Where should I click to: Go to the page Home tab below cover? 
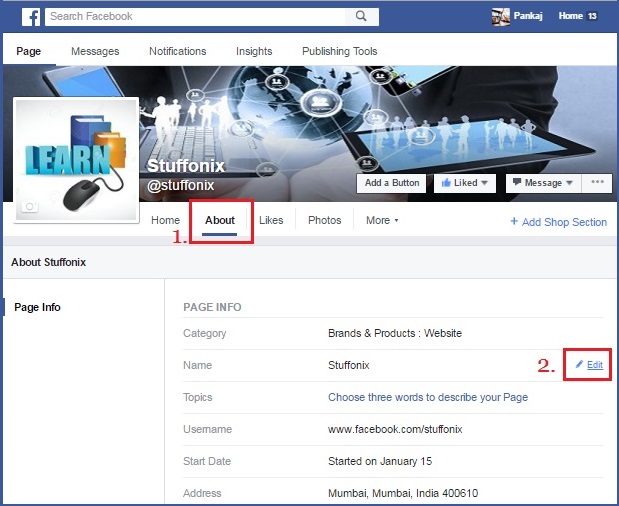(165, 220)
